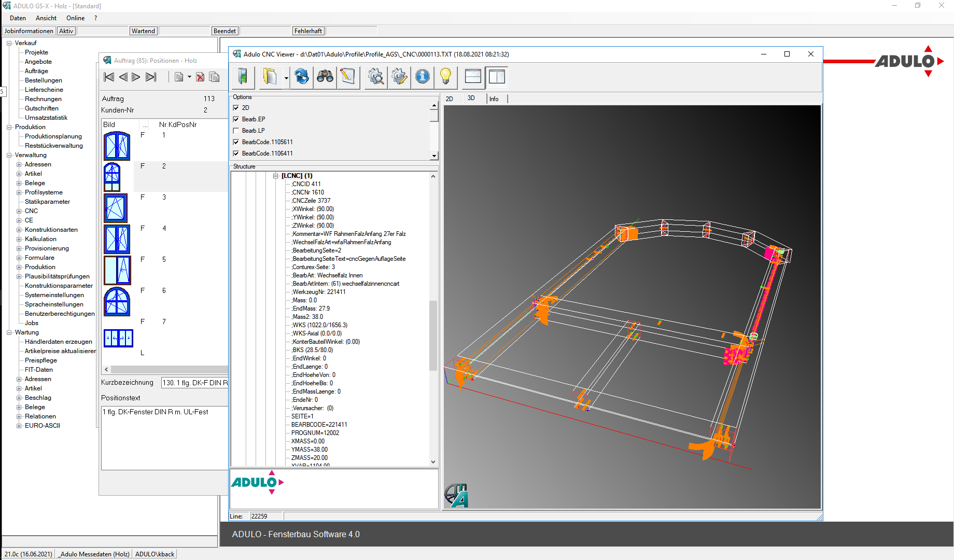Click the binoculars search icon
The image size is (954, 560).
[325, 77]
